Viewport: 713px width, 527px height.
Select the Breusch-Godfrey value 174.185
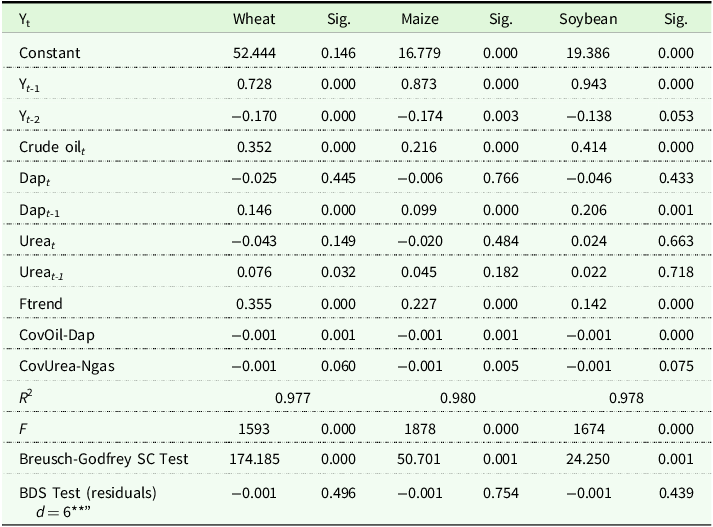254,460
